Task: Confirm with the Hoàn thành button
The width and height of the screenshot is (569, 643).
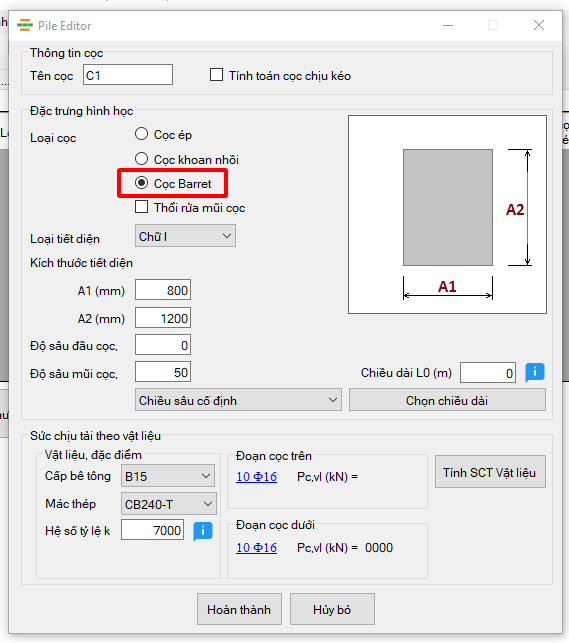Action: [239, 609]
